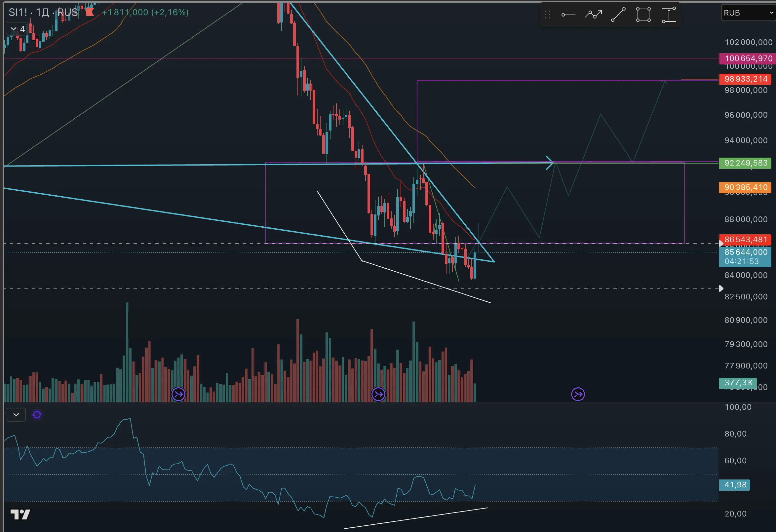This screenshot has width=776, height=532.
Task: Select the Horizontal Ray drawing tool
Action: pos(568,15)
